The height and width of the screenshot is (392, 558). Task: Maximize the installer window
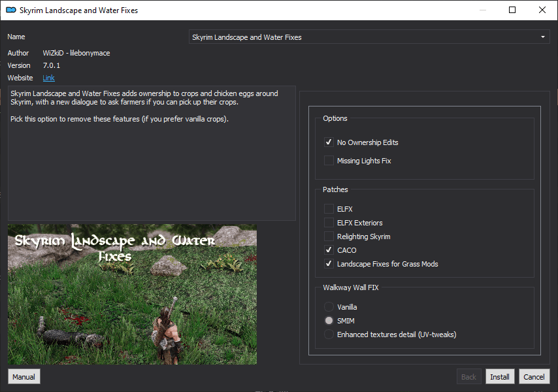512,10
